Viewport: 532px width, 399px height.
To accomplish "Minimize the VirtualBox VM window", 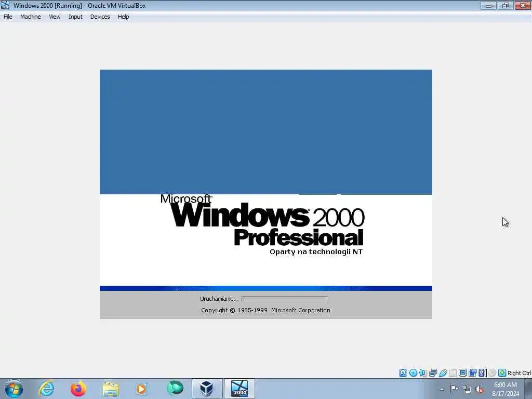I will pyautogui.click(x=488, y=5).
